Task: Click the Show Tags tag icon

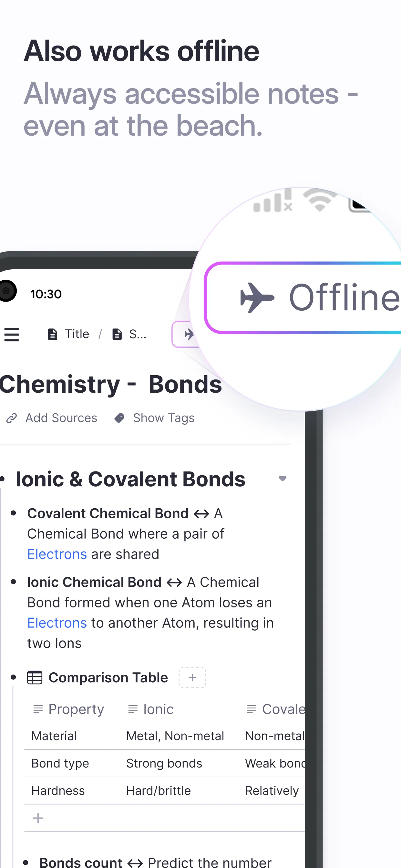Action: (119, 418)
